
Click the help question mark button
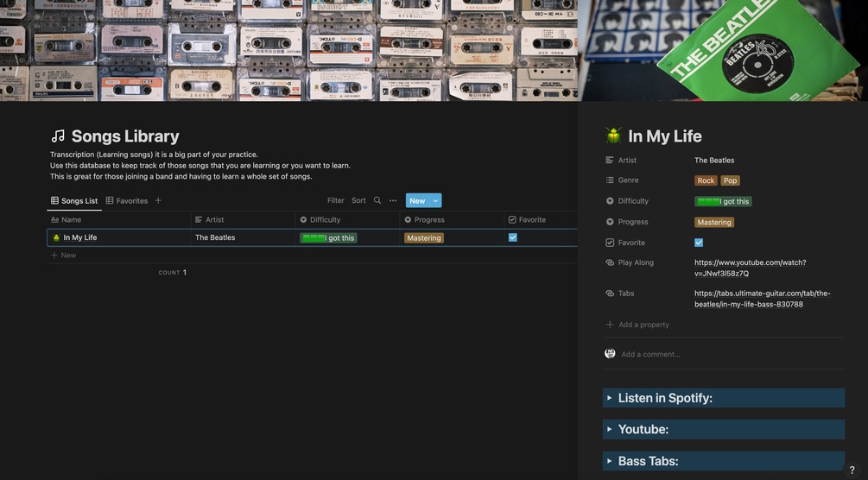pyautogui.click(x=852, y=470)
